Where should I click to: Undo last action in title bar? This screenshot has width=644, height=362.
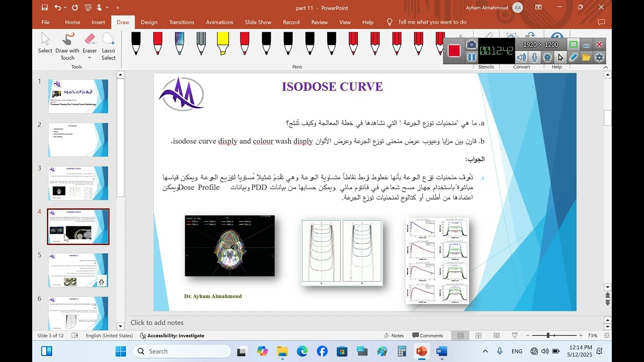(57, 8)
